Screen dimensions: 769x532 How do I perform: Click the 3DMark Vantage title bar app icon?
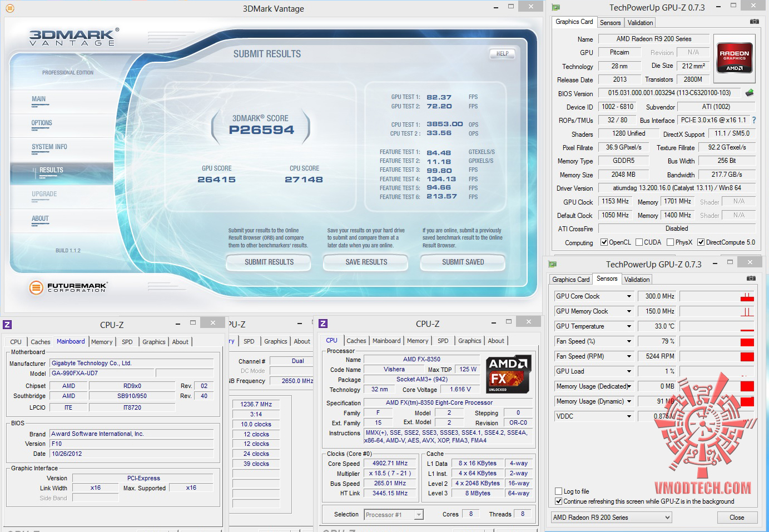coord(9,8)
